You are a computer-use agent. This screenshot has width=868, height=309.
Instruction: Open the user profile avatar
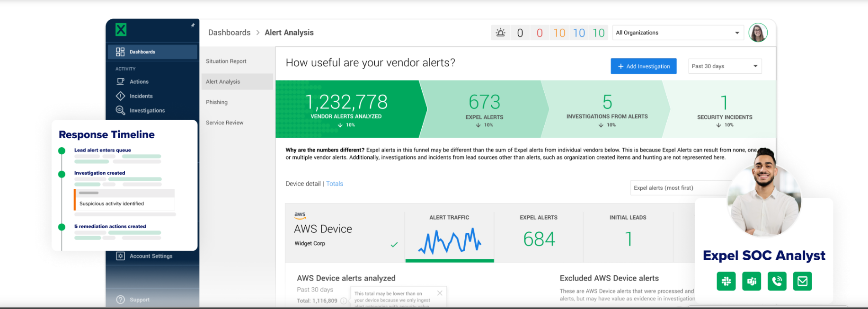coord(758,33)
